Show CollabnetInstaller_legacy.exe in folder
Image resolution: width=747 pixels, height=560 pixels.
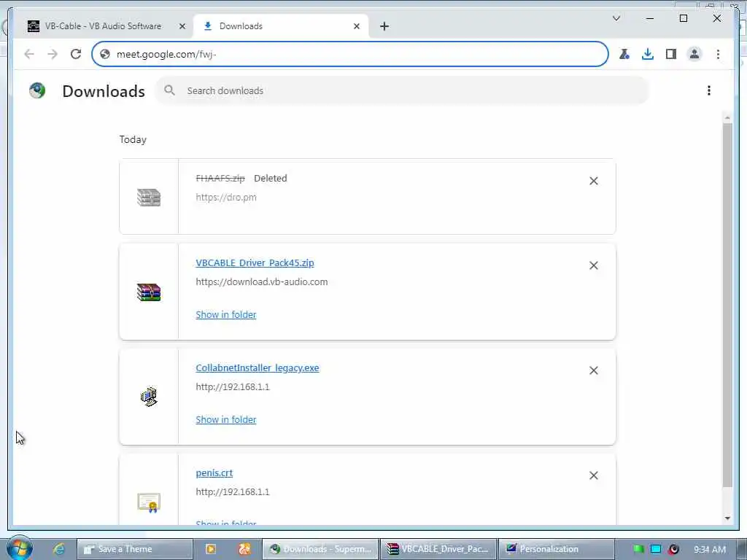click(226, 419)
